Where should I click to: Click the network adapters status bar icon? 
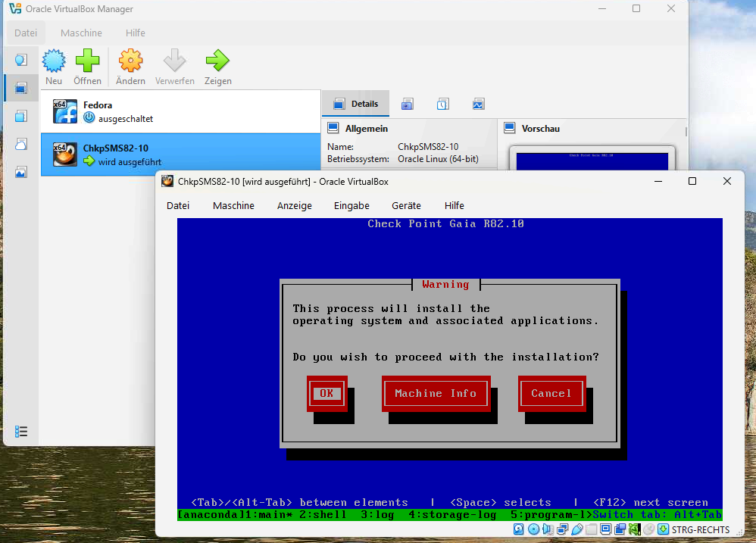[562, 529]
